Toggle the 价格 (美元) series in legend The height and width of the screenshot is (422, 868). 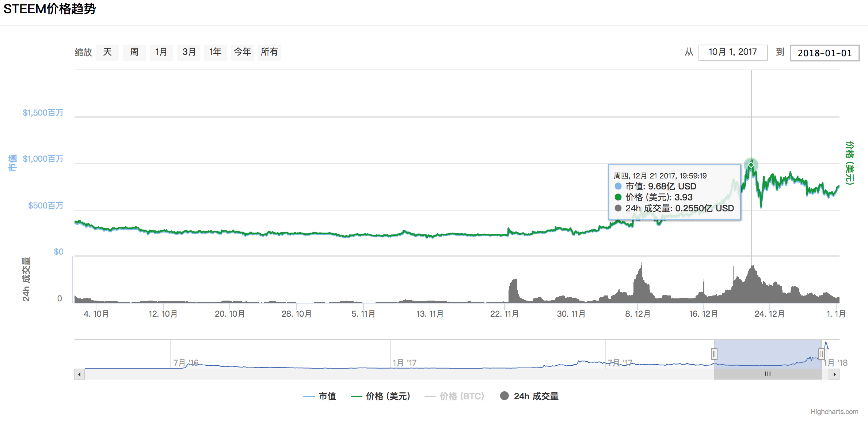380,396
